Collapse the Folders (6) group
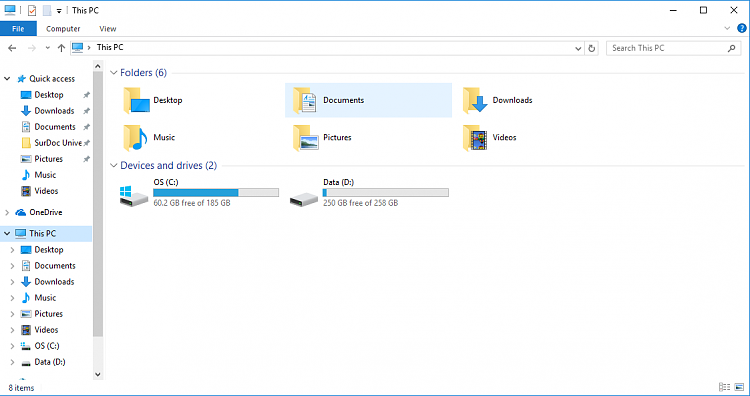750x396 pixels. pyautogui.click(x=113, y=73)
